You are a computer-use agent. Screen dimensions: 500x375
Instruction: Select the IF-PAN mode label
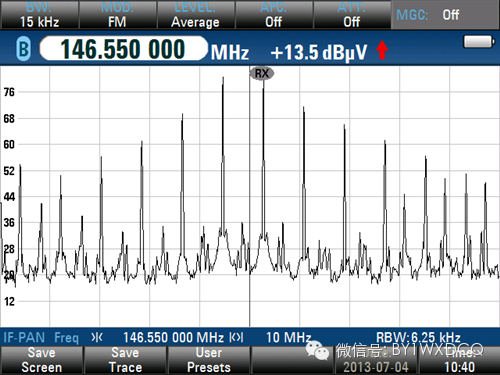pyautogui.click(x=24, y=337)
